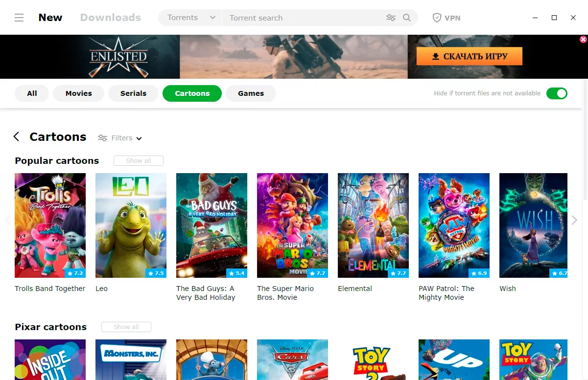Select the Games category
The width and height of the screenshot is (588, 380).
251,93
